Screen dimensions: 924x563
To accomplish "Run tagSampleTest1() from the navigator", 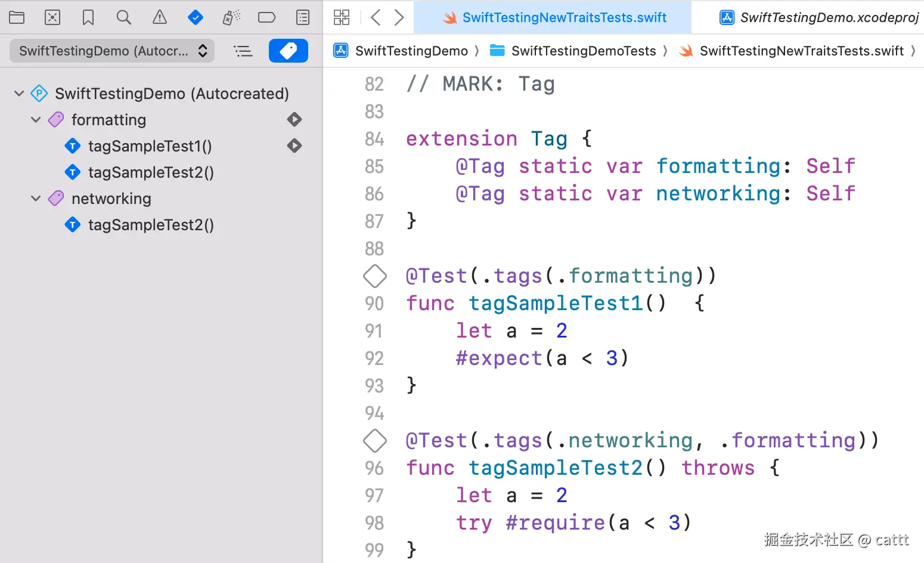I will 294,146.
